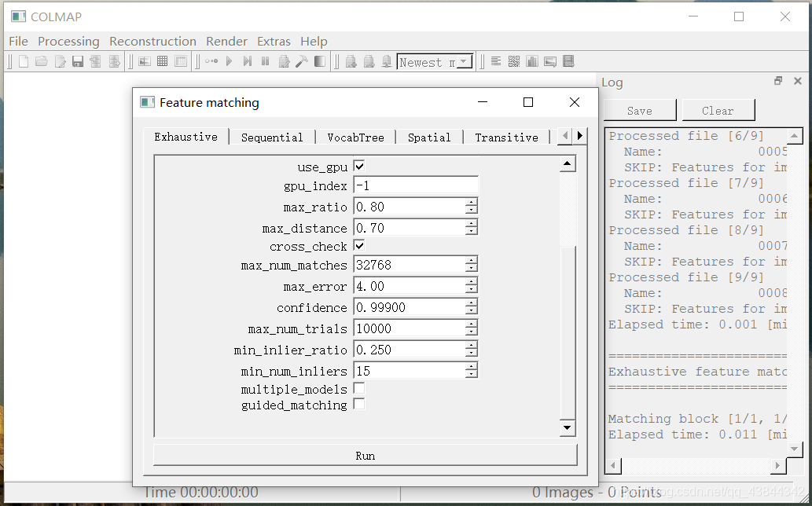The width and height of the screenshot is (812, 506).
Task: Switch to the Sequential tab
Action: point(272,137)
